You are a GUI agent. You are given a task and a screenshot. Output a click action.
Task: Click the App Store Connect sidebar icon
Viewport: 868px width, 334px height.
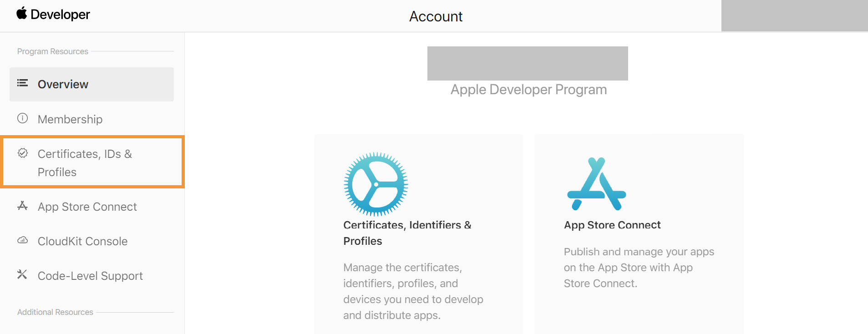tap(23, 206)
